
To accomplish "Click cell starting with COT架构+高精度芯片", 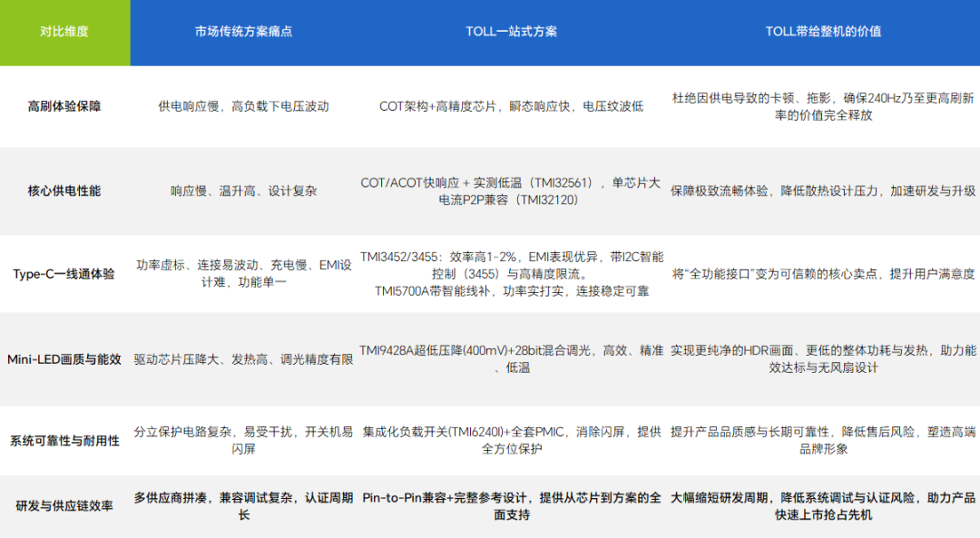I will click(x=511, y=106).
